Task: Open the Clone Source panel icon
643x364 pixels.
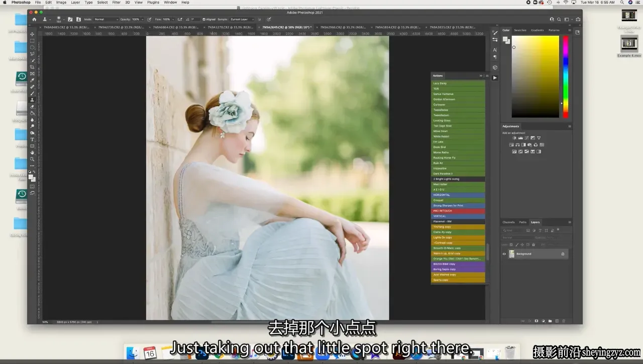Action: pos(78,19)
